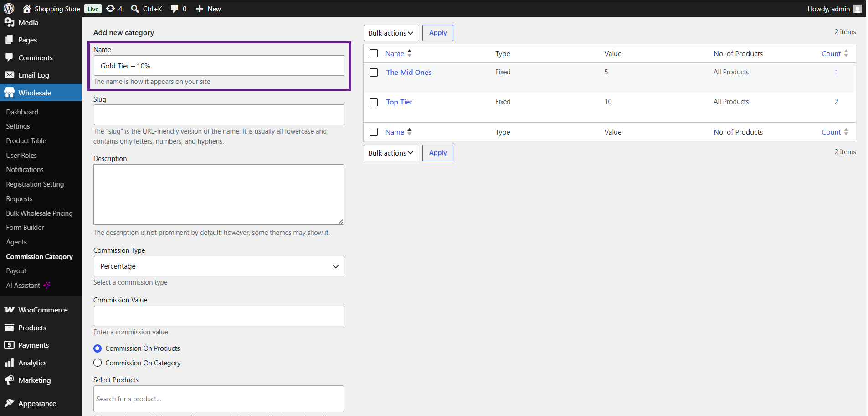Open User Roles submenu
Viewport: 868px width, 416px height.
point(21,156)
